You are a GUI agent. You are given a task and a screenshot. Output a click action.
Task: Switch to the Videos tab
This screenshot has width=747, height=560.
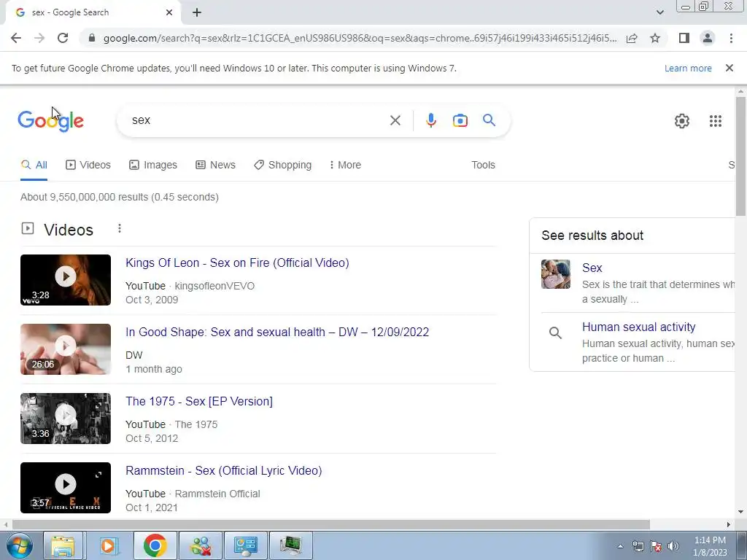point(88,165)
